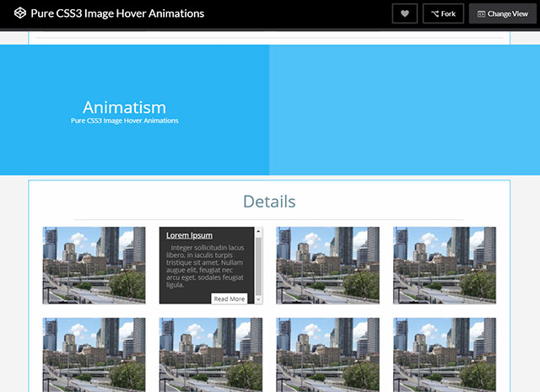Open the Change View menu
Image resolution: width=540 pixels, height=392 pixels.
click(502, 13)
